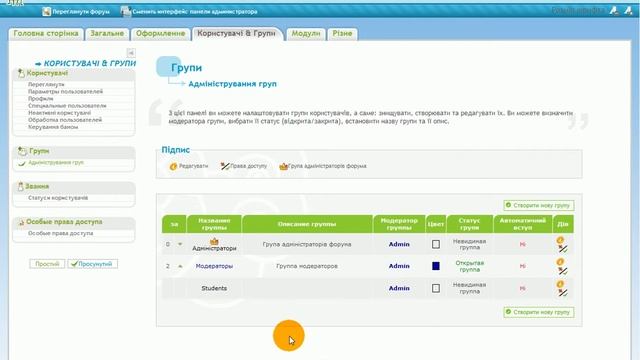The width and height of the screenshot is (640, 360).
Task: Open access rights icon for Администратори row
Action: tap(563, 249)
